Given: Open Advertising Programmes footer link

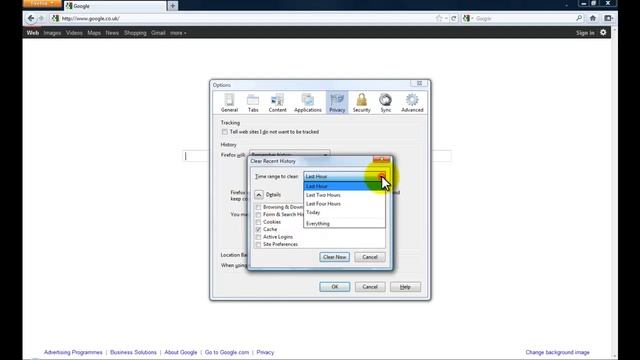Looking at the screenshot, I should coord(73,352).
